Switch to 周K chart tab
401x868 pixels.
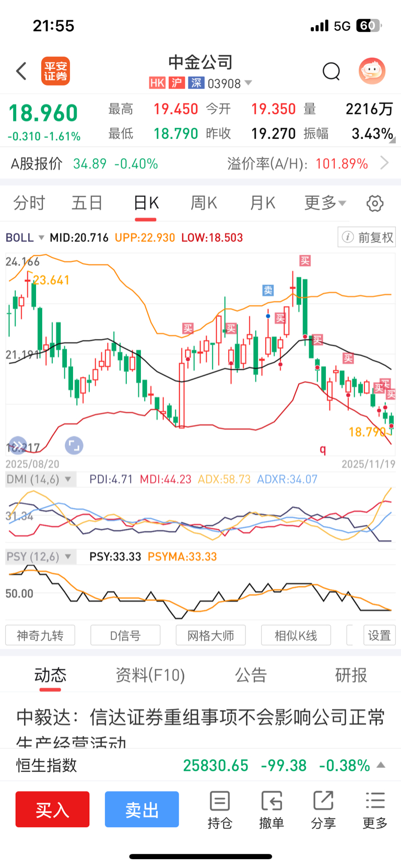[204, 203]
